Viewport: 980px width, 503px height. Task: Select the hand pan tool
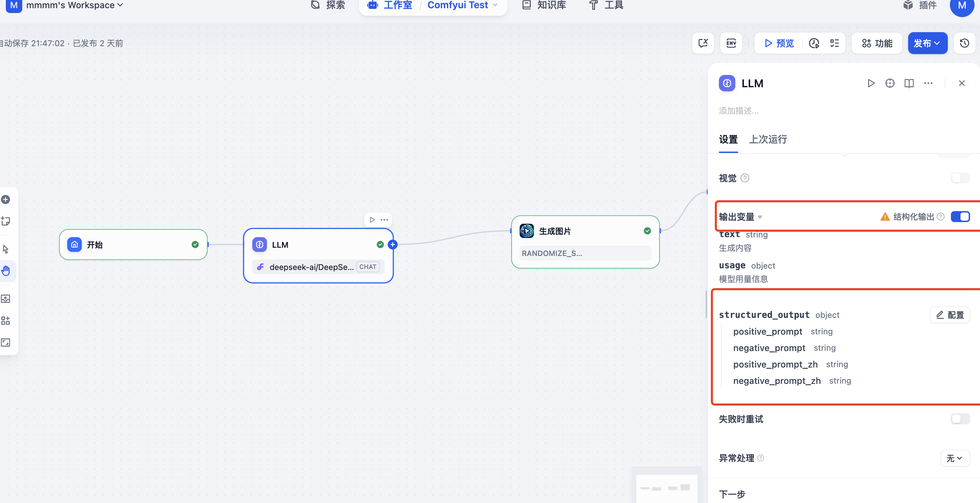6,271
